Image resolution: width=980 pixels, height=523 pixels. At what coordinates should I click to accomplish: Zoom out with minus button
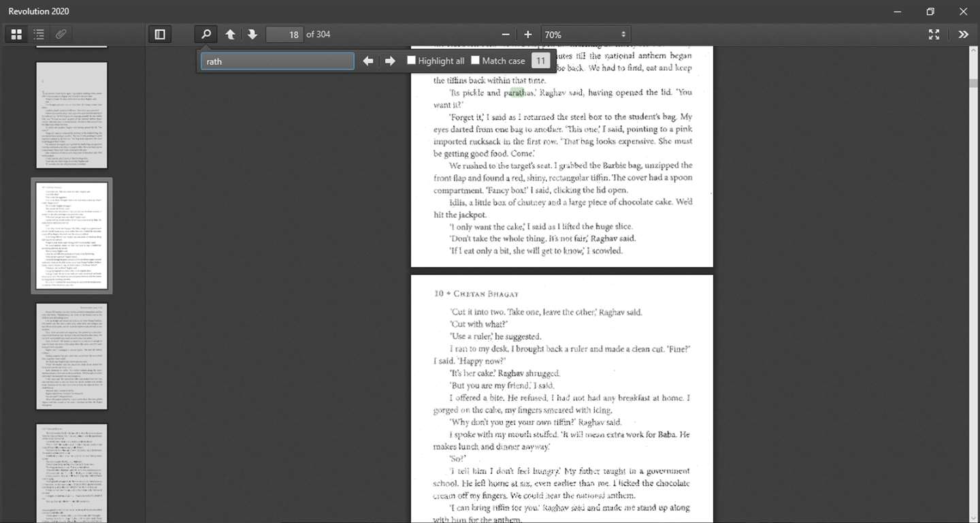coord(506,34)
